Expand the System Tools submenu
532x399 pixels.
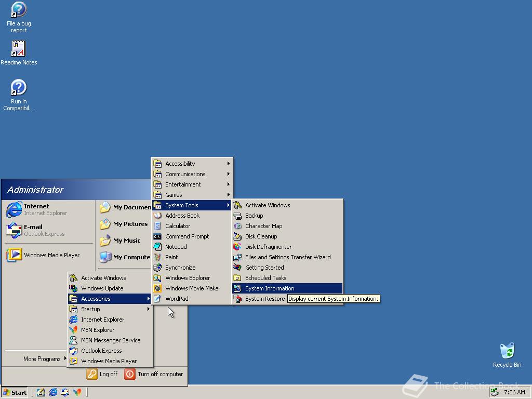[x=192, y=205]
